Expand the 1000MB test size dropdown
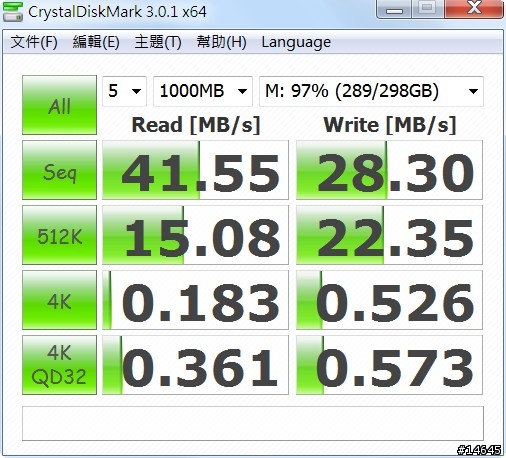Viewport: 506px width, 458px height. pyautogui.click(x=203, y=91)
